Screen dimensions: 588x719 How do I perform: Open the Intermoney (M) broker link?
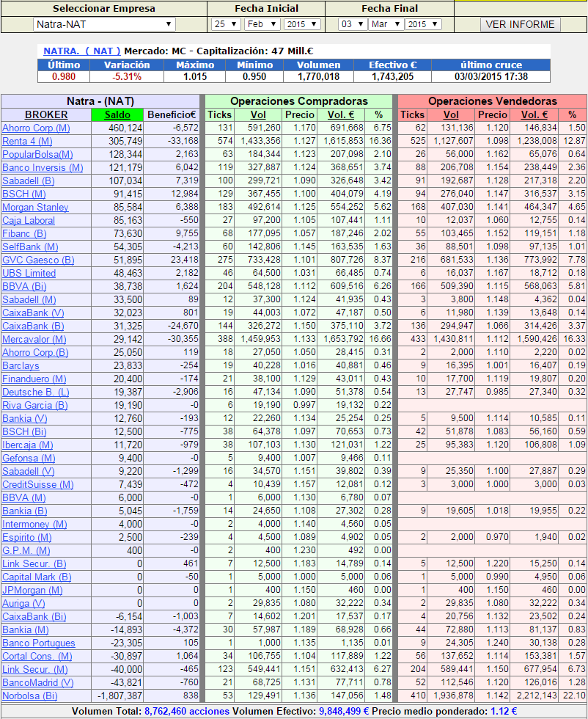click(35, 525)
